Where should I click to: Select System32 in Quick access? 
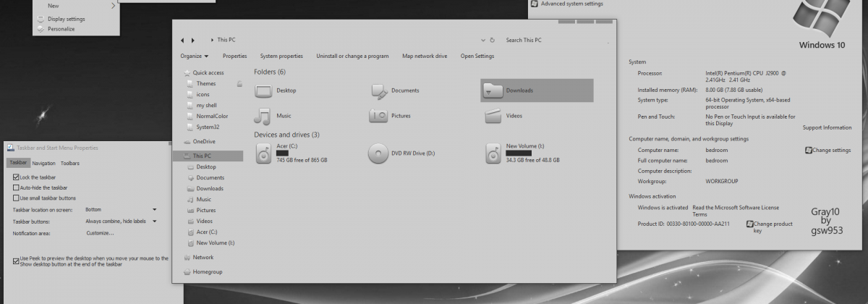pos(209,127)
